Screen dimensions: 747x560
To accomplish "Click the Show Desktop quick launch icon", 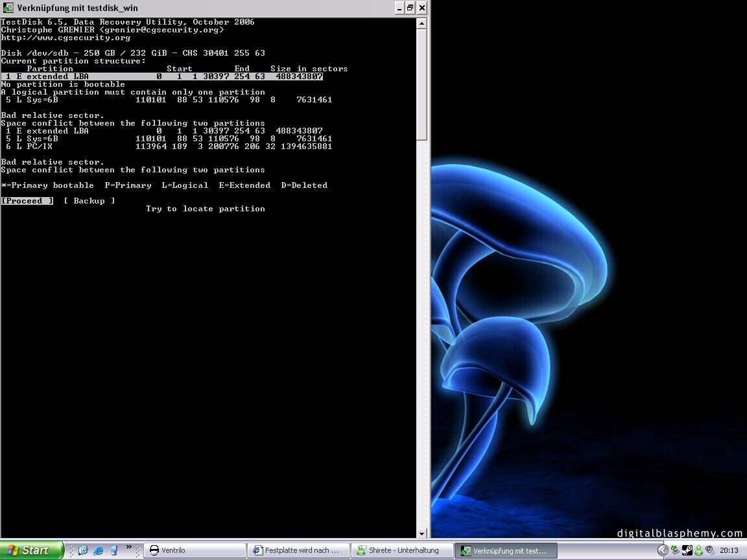I will (x=83, y=550).
